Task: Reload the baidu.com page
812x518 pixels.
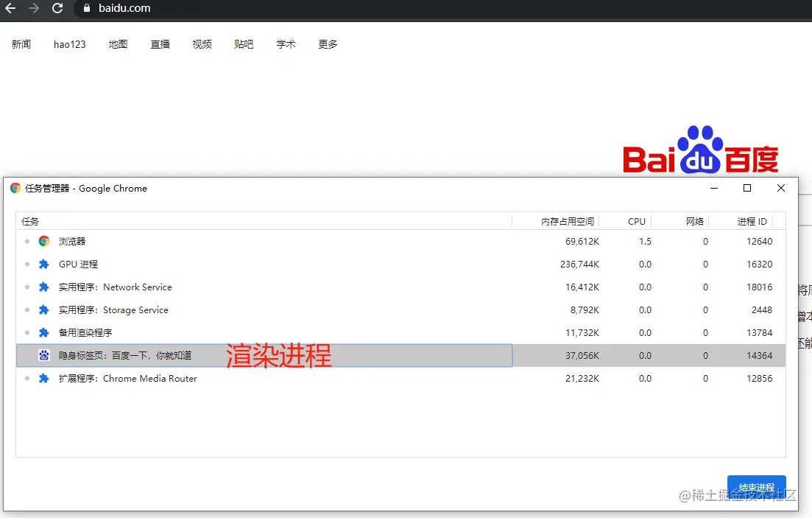Action: pyautogui.click(x=57, y=8)
